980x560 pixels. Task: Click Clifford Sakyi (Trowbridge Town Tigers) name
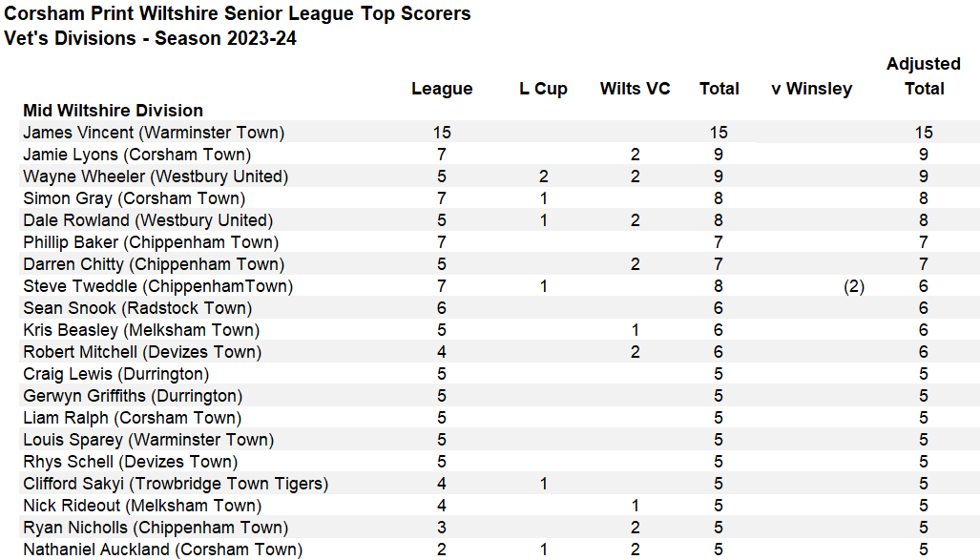(x=176, y=484)
